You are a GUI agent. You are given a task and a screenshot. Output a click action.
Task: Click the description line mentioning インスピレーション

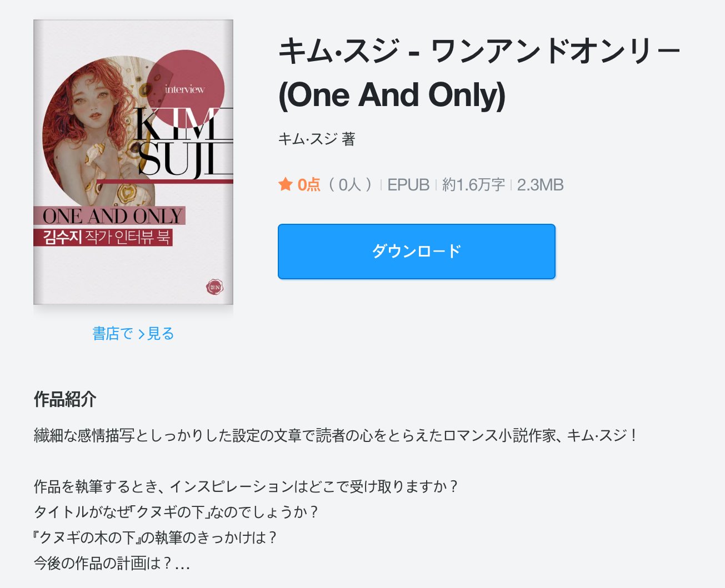click(x=246, y=486)
